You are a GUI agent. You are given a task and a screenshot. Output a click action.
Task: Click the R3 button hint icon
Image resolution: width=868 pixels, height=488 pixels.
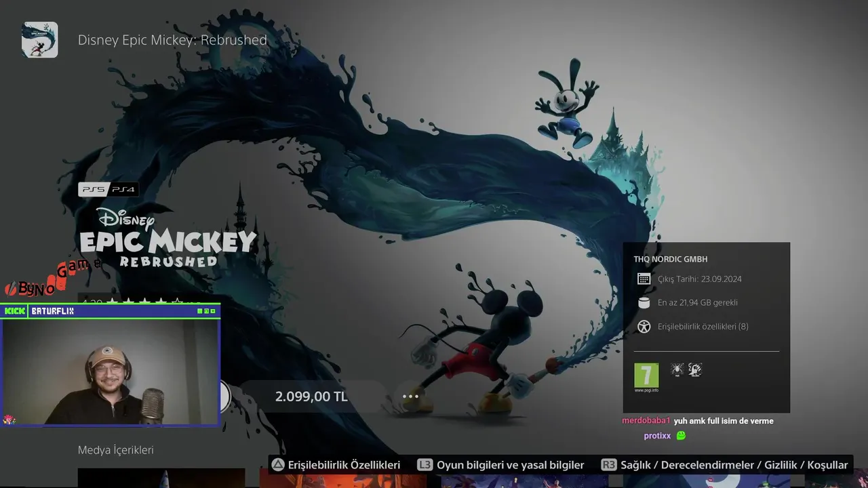(x=609, y=465)
